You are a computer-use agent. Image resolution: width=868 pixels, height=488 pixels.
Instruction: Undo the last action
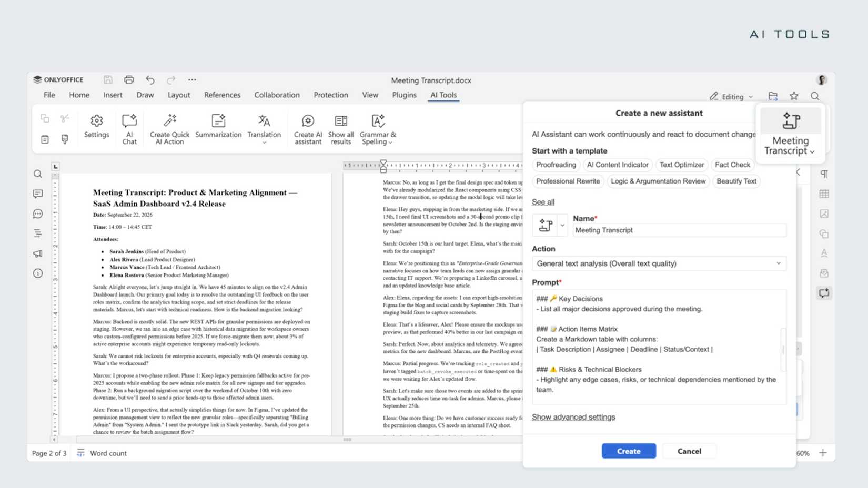pos(150,80)
